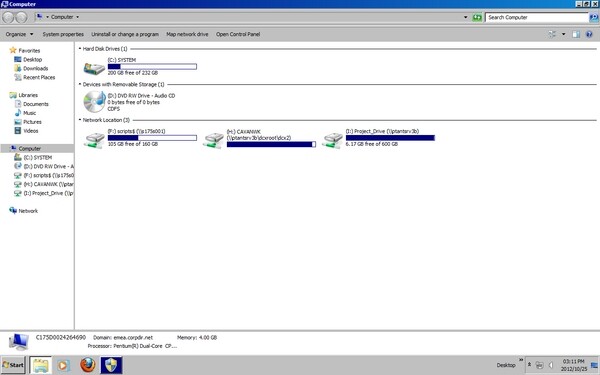Click Uninstall or change a program
Screen dimensions: 600x375
coord(125,34)
